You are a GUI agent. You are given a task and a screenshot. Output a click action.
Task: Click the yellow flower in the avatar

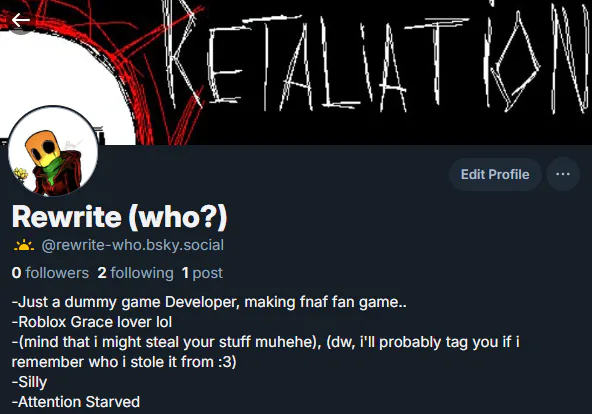tap(21, 174)
